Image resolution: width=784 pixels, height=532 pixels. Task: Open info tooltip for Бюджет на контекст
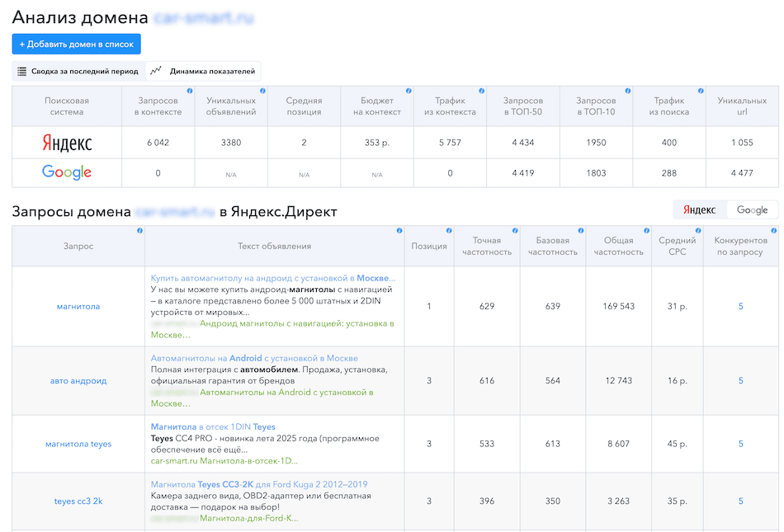(x=409, y=91)
